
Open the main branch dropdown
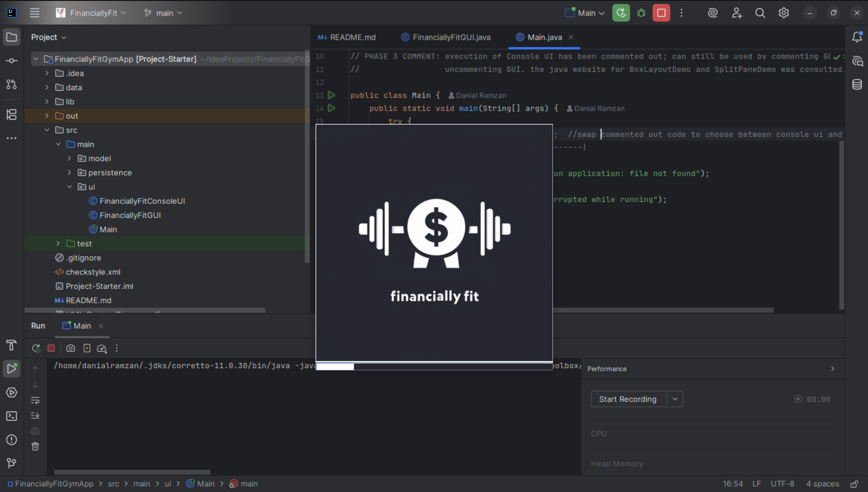click(163, 13)
